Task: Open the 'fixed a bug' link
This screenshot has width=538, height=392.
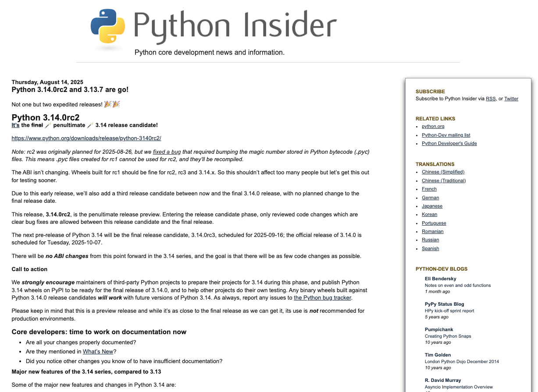Action: coord(167,152)
